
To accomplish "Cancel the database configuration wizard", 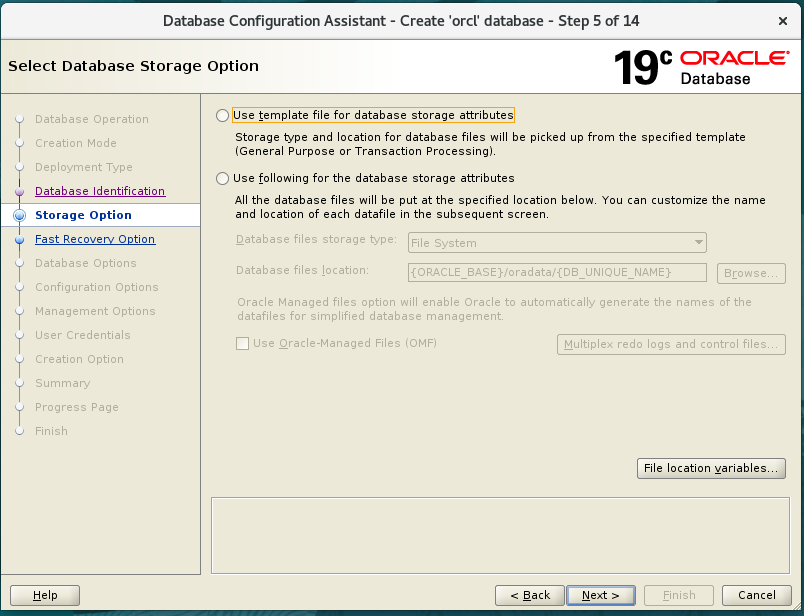I will [756, 595].
